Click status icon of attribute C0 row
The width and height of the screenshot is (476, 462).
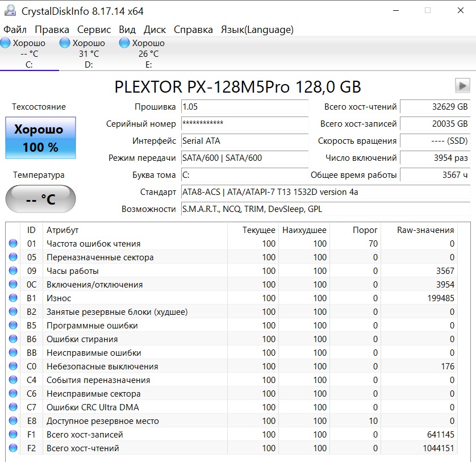(x=13, y=367)
